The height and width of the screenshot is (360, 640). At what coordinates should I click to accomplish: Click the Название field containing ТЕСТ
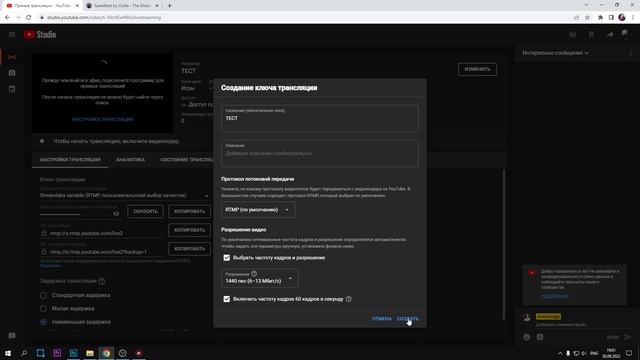coord(320,118)
